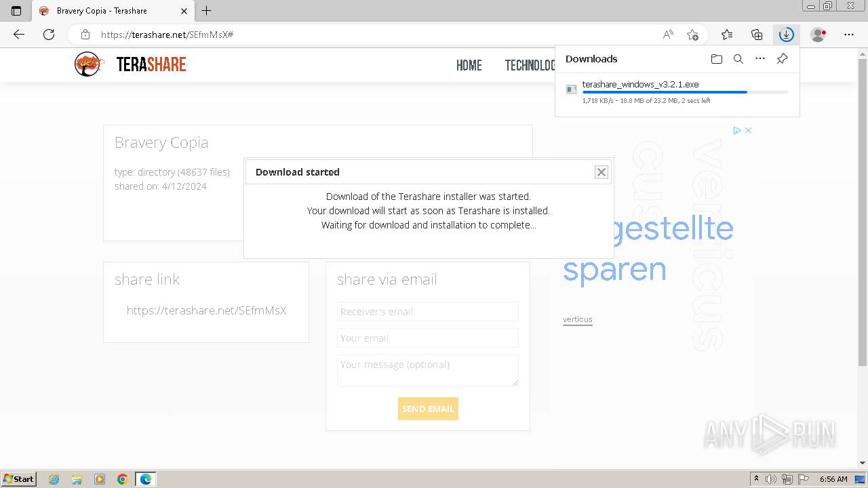Open the Windows Start button
The height and width of the screenshot is (488, 868).
(x=19, y=479)
